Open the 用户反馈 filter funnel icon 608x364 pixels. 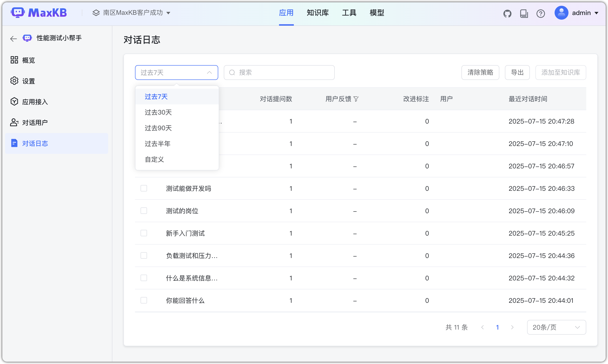pyautogui.click(x=356, y=99)
